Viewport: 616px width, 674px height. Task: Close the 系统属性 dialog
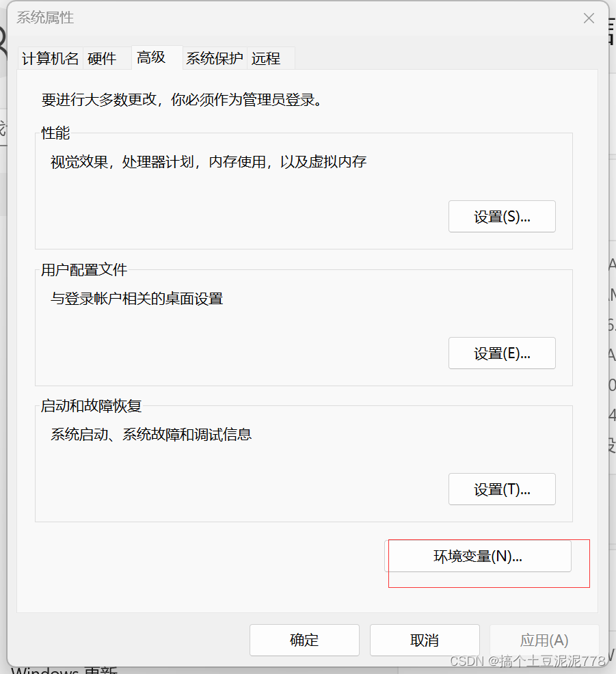click(589, 18)
